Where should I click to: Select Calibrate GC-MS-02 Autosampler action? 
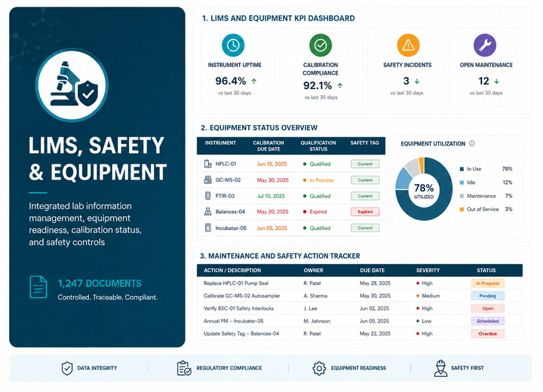242,296
